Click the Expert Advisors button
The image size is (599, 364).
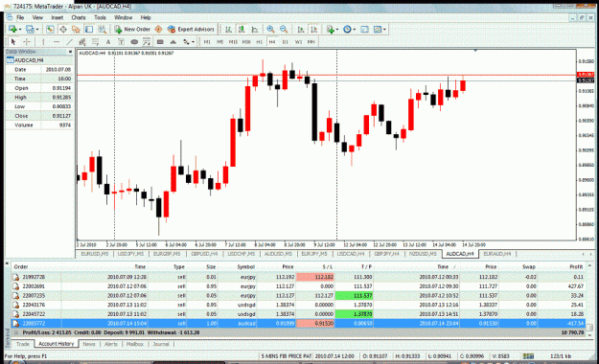pyautogui.click(x=191, y=29)
